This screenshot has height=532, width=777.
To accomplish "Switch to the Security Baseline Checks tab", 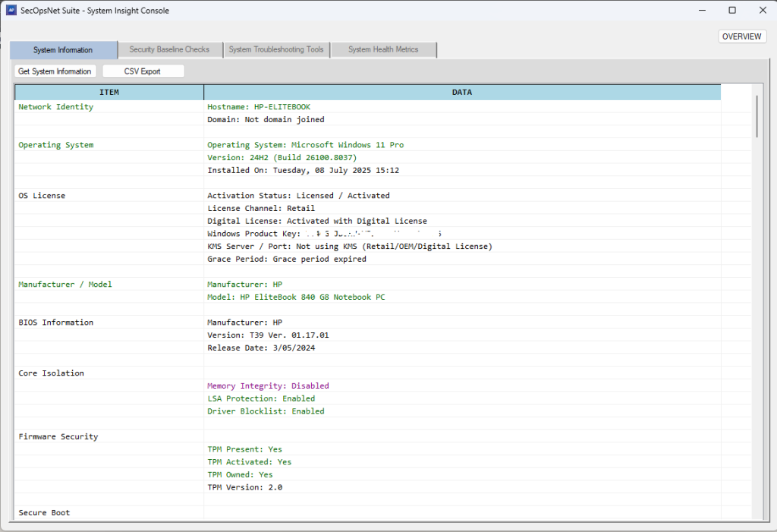I will (169, 50).
